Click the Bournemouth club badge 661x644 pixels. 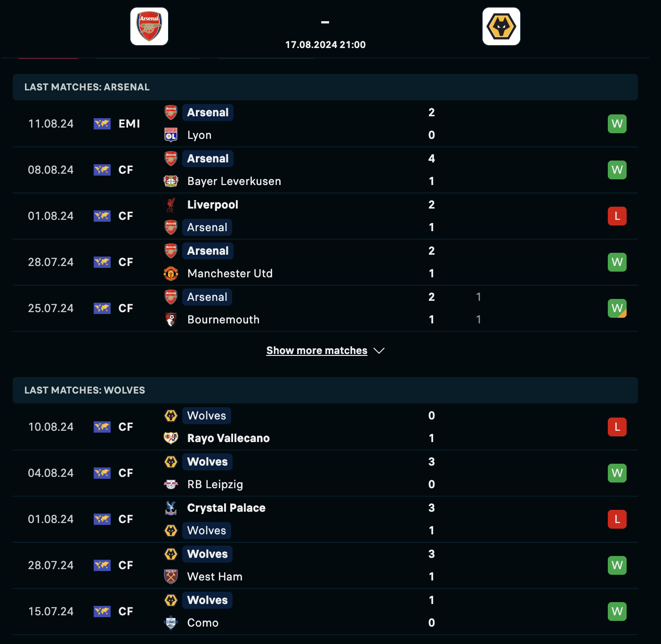[170, 319]
